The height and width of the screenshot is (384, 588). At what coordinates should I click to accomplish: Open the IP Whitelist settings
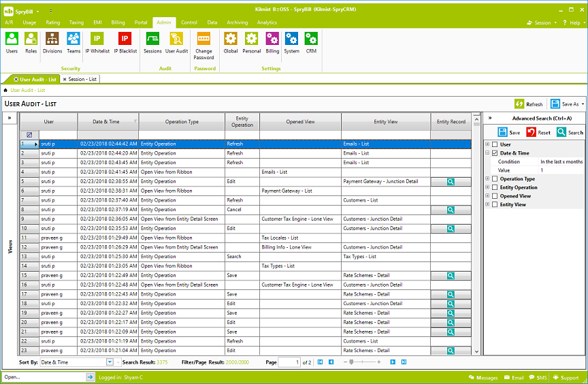click(97, 39)
